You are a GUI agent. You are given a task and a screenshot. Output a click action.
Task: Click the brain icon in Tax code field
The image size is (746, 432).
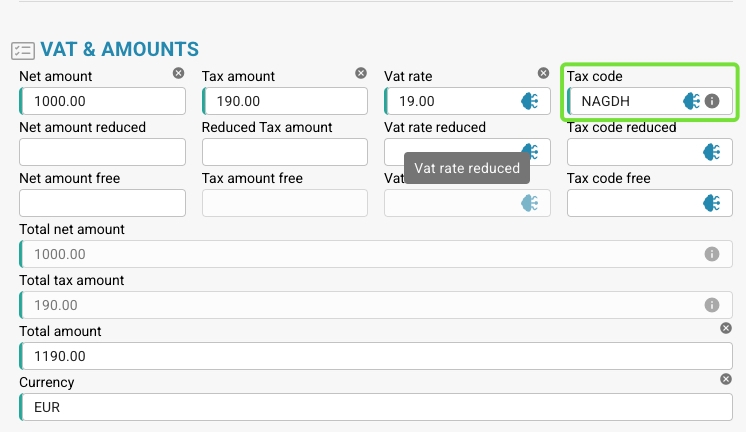pyautogui.click(x=691, y=101)
